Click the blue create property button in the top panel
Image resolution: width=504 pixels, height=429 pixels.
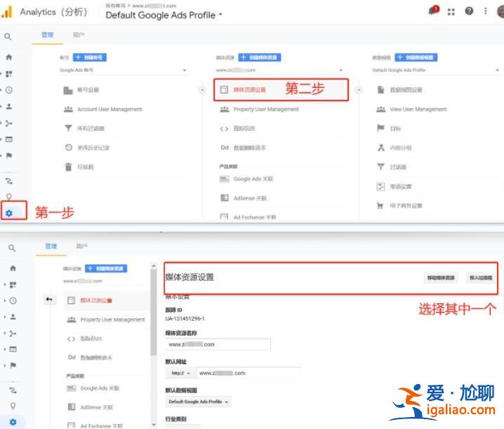[x=260, y=58]
